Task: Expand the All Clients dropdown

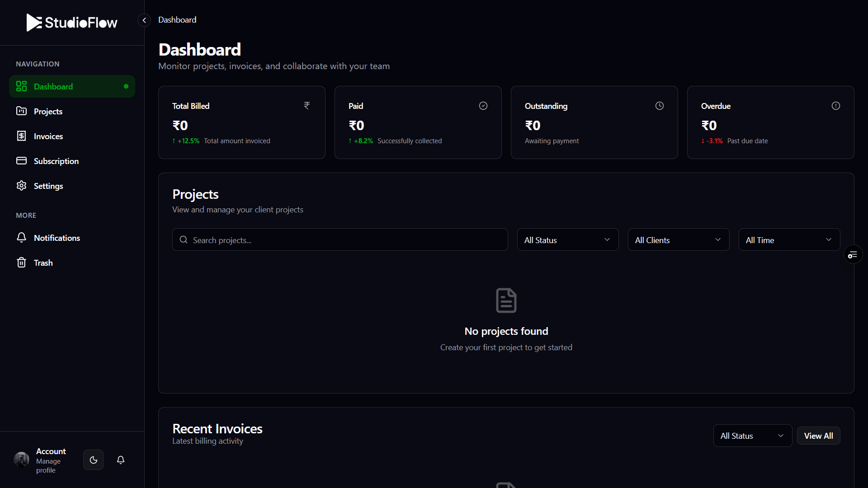Action: (x=678, y=239)
